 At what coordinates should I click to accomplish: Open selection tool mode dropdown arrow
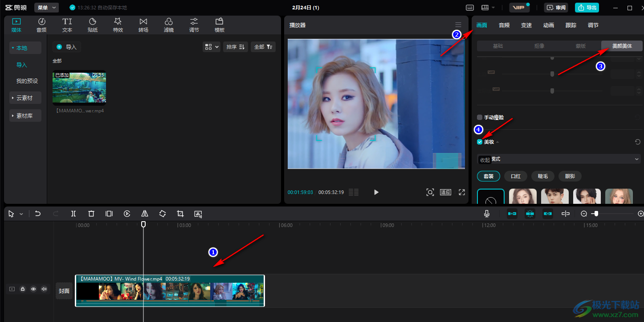(21, 214)
